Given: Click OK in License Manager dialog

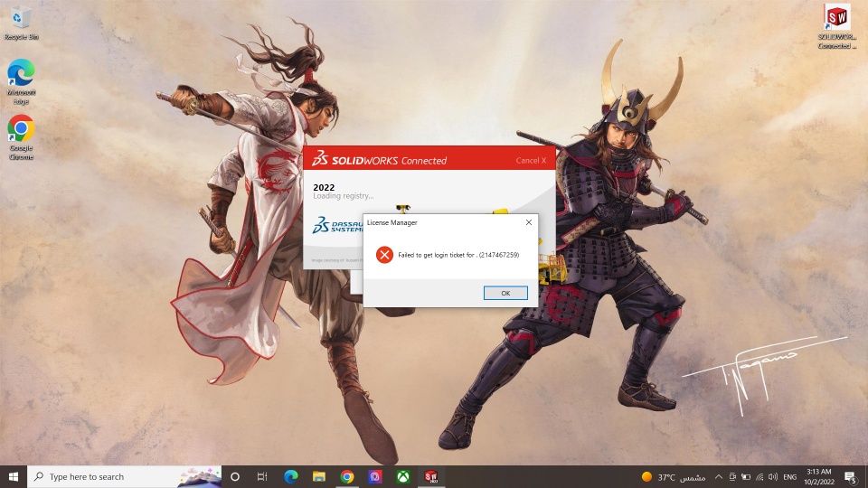Looking at the screenshot, I should (x=505, y=293).
